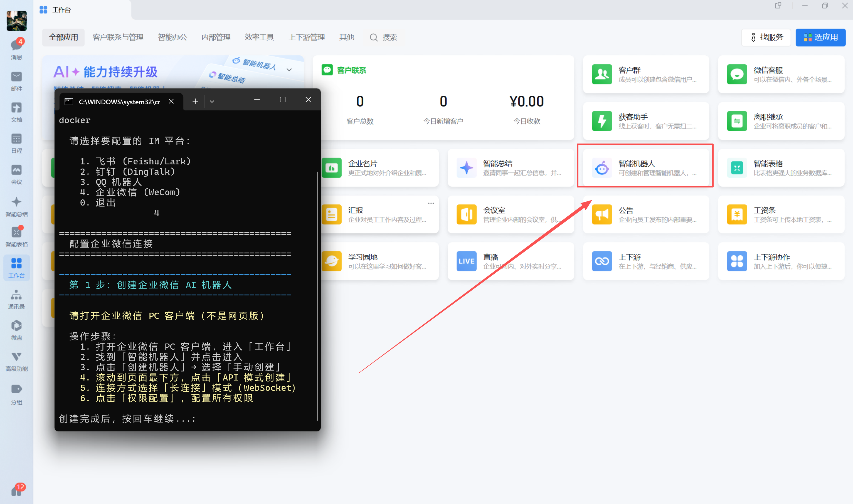Open the terminal new-tab dropdown arrow
The width and height of the screenshot is (853, 504).
coord(212,101)
